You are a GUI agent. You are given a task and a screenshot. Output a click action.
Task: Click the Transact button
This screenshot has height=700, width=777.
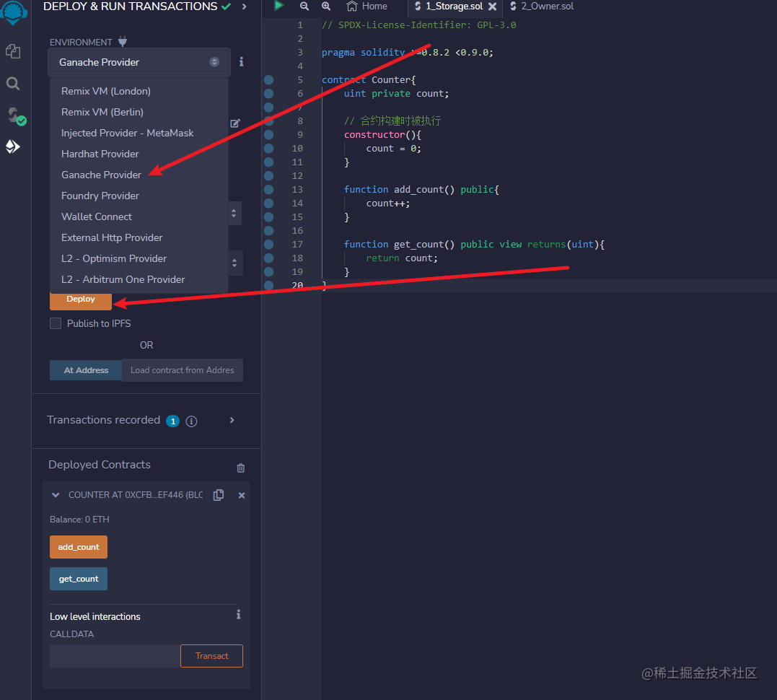tap(211, 656)
